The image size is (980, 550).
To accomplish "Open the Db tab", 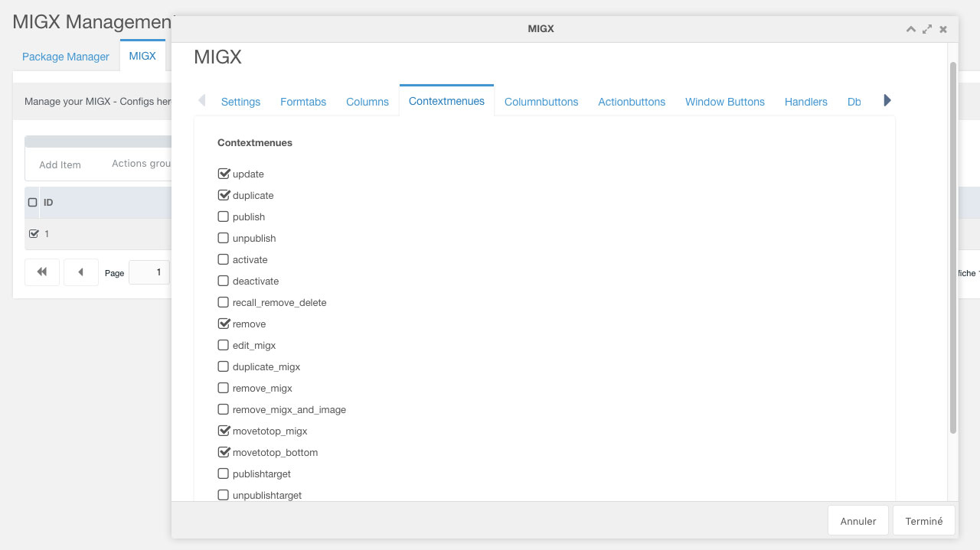I will (854, 102).
